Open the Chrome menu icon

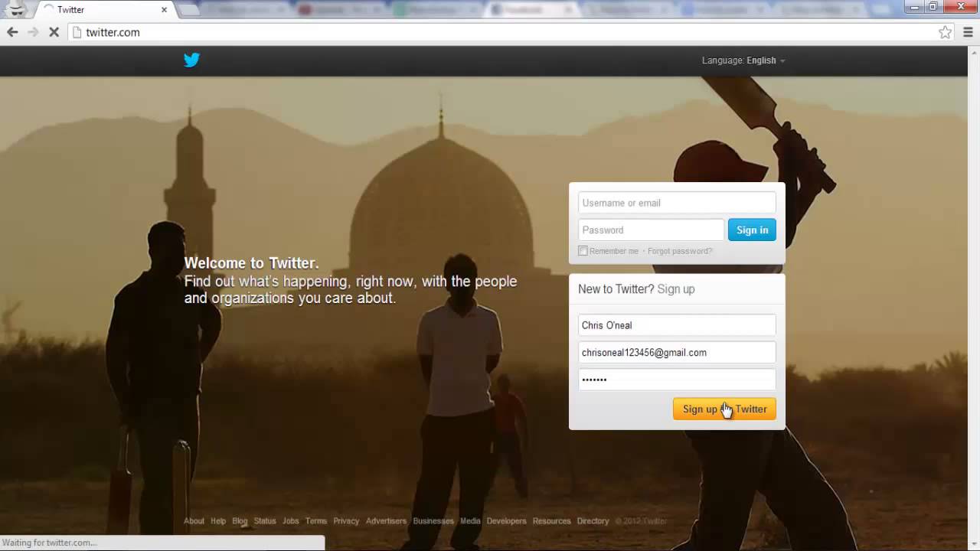click(968, 32)
